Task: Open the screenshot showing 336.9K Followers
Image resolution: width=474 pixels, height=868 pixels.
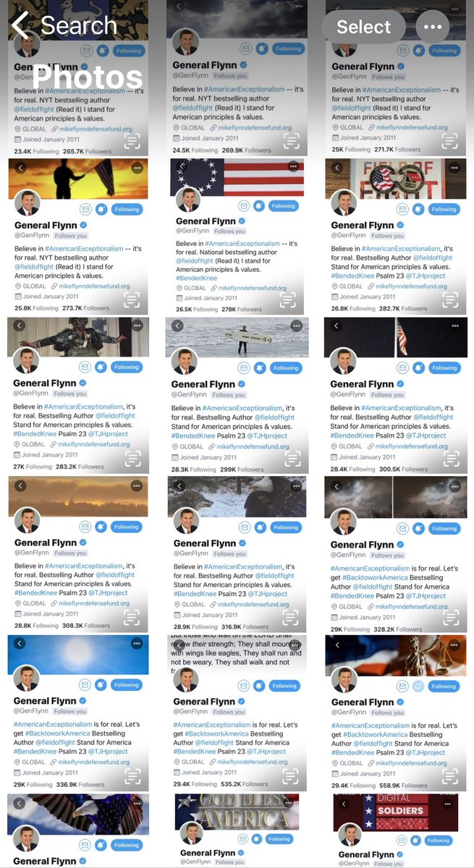Action: point(78,713)
